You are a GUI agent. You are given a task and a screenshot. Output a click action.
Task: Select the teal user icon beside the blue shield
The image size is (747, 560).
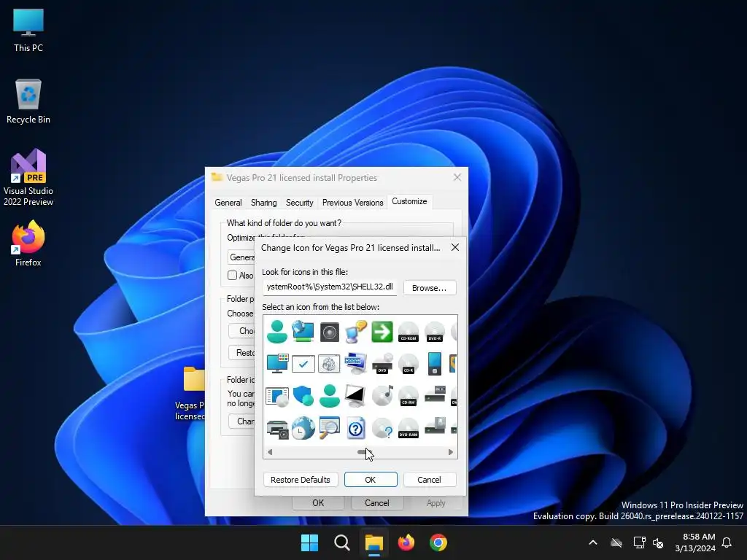point(329,396)
